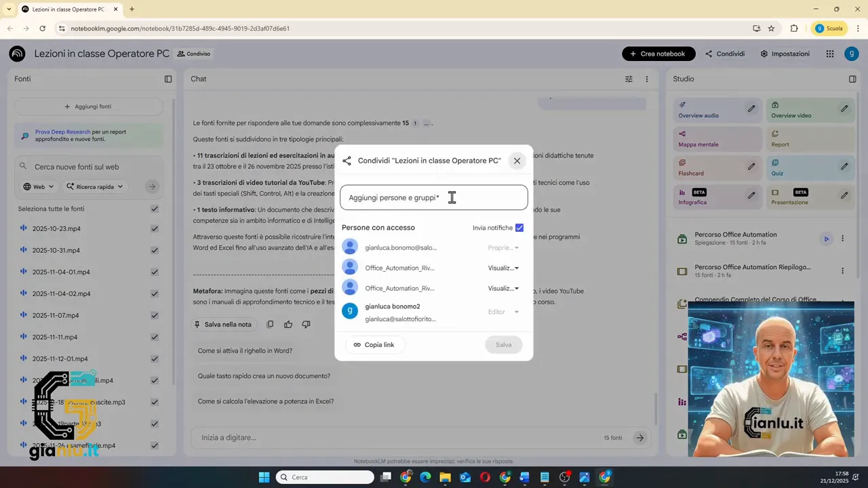The height and width of the screenshot is (488, 868).
Task: Click the Salva button in share dialog
Action: (504, 344)
